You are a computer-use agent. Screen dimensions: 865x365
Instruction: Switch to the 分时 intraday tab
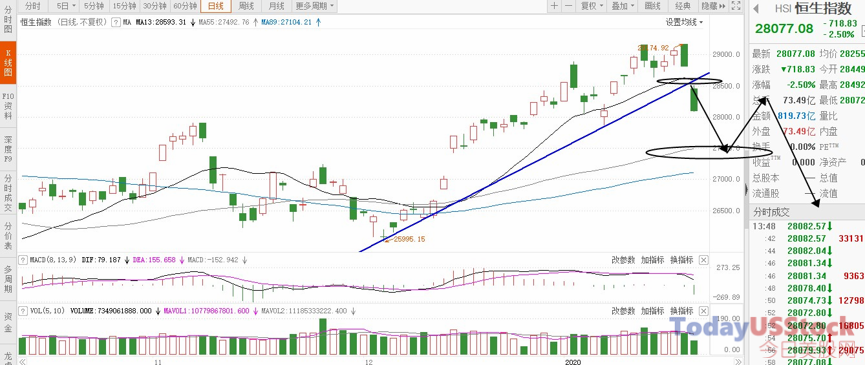(33, 6)
